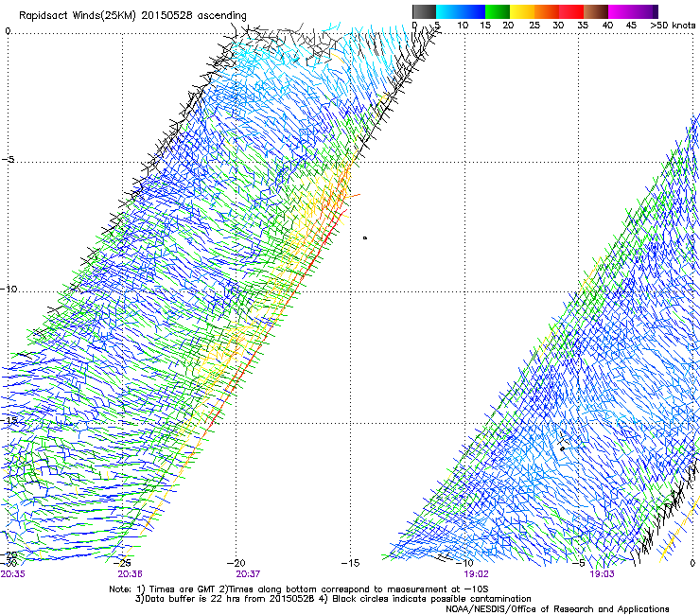This screenshot has height=615, width=700.
Task: Click the "-20" longitude label on bottom axis
Action: pos(236,563)
